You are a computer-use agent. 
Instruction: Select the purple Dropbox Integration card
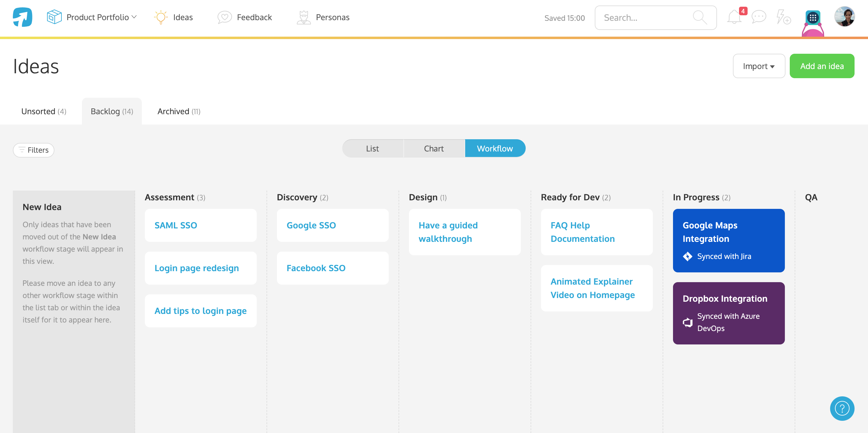click(729, 313)
